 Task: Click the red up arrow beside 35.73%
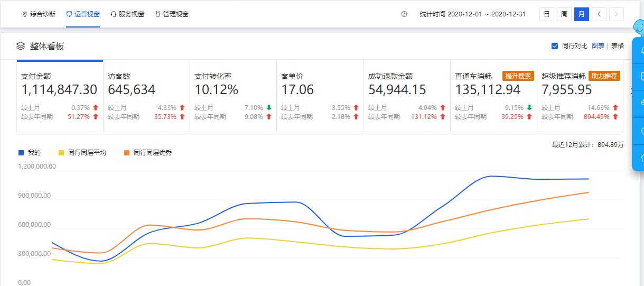coord(182,117)
